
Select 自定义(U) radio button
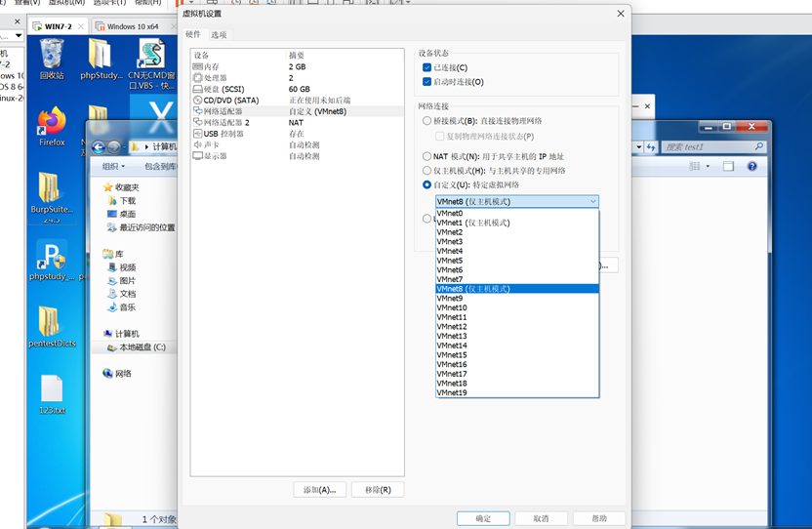tap(426, 184)
